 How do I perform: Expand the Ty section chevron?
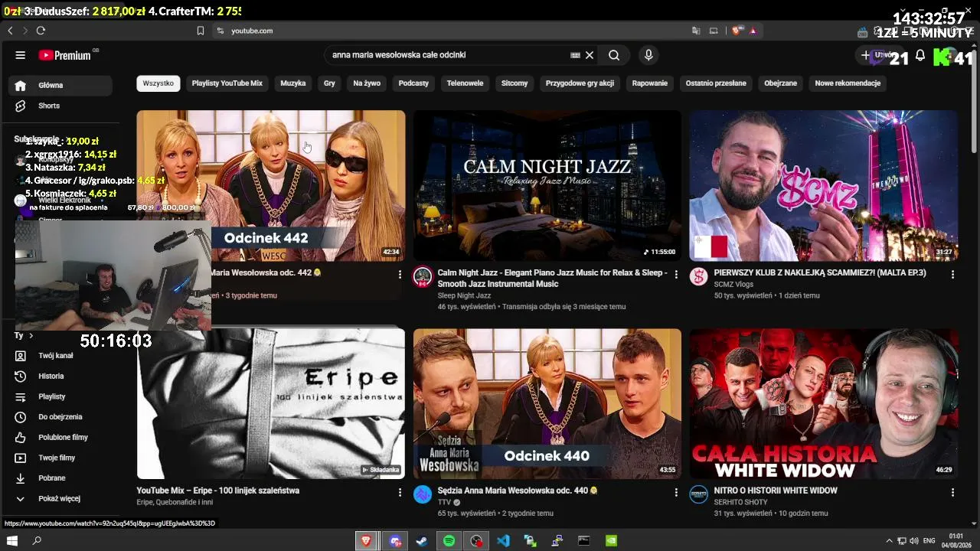click(x=31, y=335)
